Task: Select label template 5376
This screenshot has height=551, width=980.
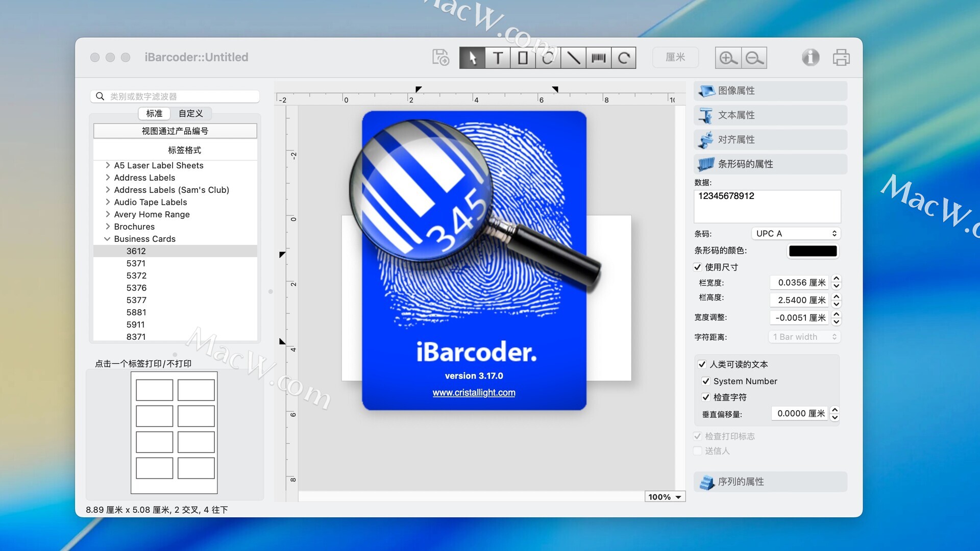Action: point(175,288)
